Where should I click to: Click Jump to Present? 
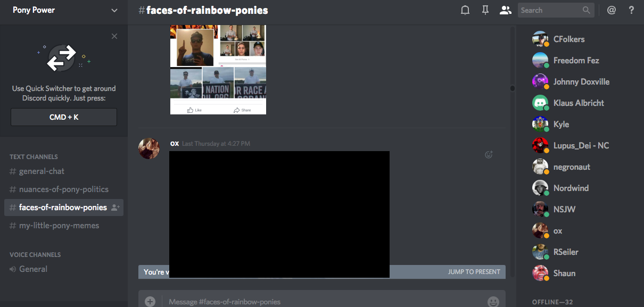[x=474, y=272]
